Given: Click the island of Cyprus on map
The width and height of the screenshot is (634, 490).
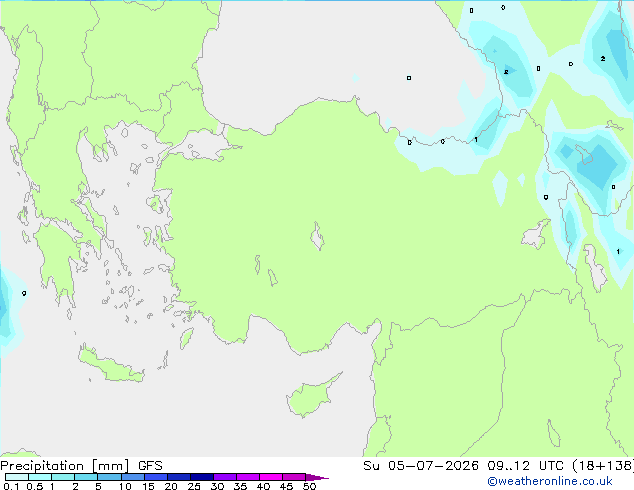Looking at the screenshot, I should [309, 397].
